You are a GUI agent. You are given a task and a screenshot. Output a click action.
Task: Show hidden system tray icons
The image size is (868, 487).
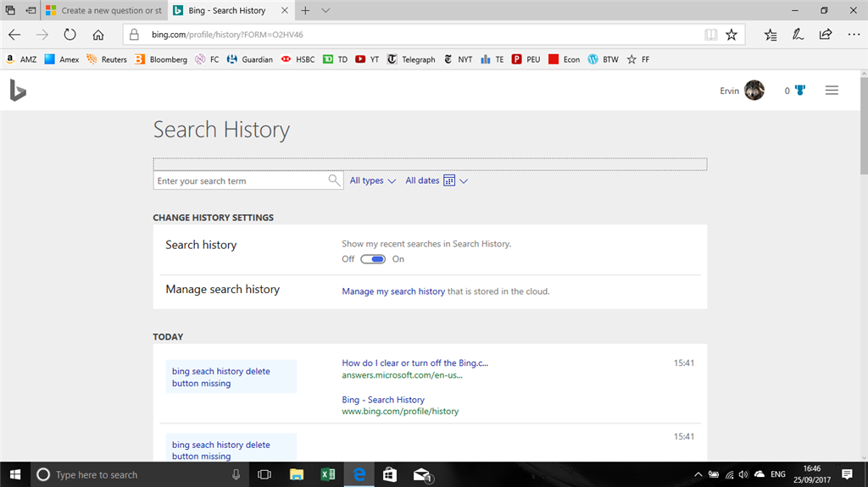(x=698, y=474)
